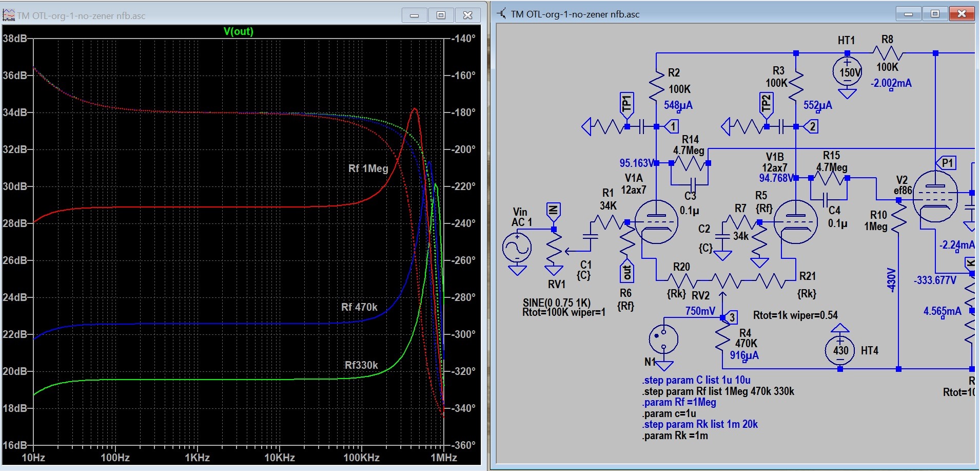Select resistor R8 symbol near HT1
Viewport: 980px width, 471px height.
tap(888, 53)
